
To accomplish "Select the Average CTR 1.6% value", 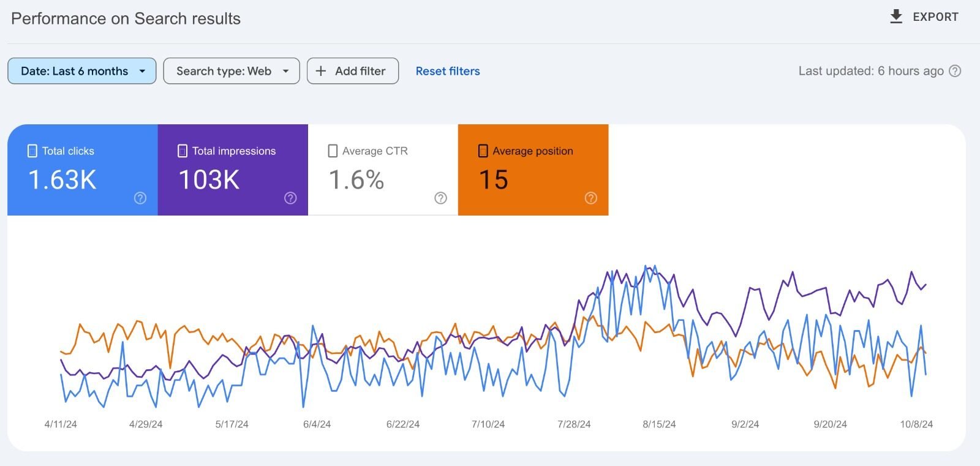I will 356,180.
